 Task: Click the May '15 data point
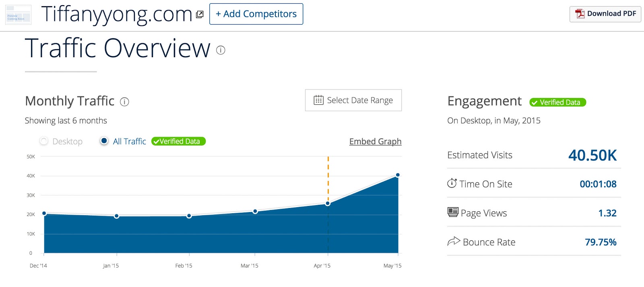coord(398,175)
